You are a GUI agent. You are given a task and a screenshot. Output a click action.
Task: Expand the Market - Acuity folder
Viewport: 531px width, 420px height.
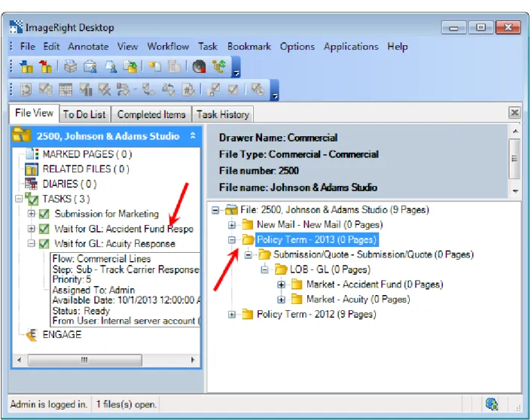pos(281,300)
